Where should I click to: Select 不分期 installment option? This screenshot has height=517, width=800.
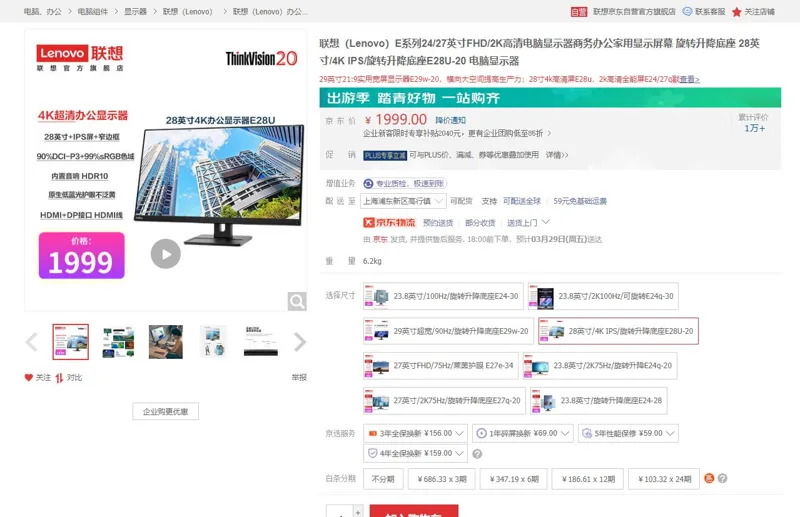coord(383,479)
